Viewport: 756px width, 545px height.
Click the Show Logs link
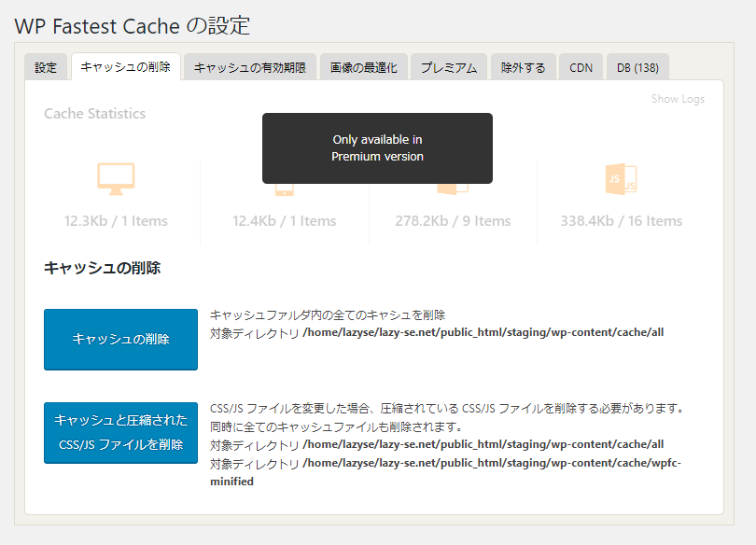pos(678,99)
